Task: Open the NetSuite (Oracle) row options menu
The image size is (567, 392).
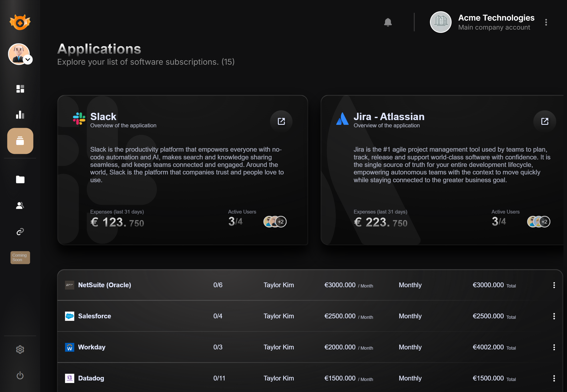Action: 554,285
